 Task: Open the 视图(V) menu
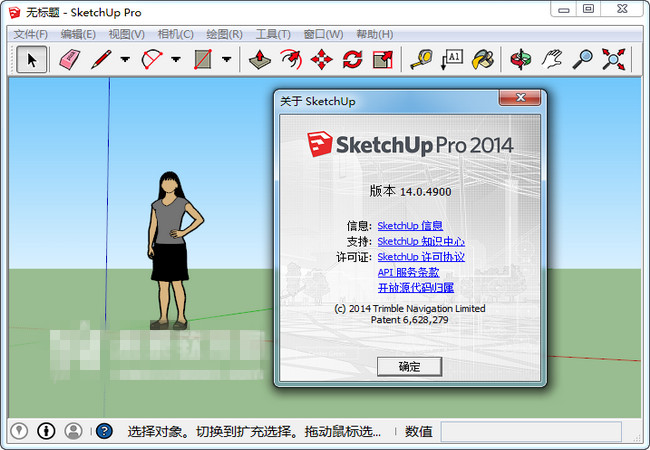click(126, 34)
